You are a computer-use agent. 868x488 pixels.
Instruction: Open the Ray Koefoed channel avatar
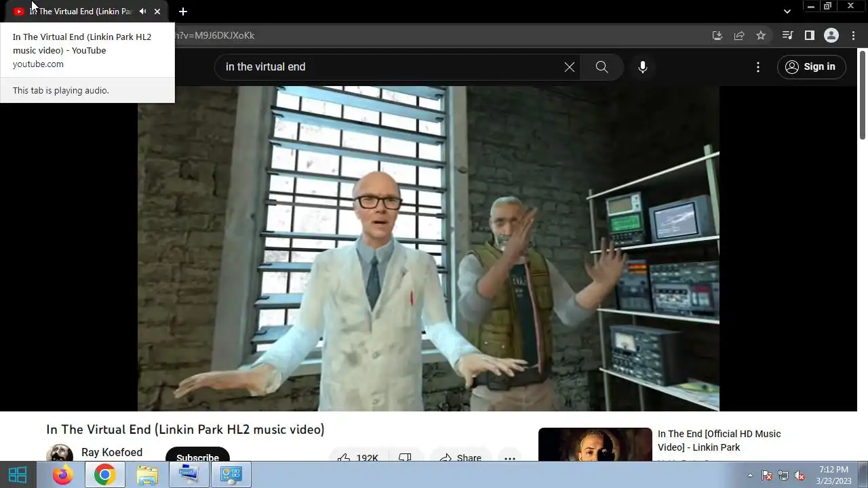click(60, 453)
